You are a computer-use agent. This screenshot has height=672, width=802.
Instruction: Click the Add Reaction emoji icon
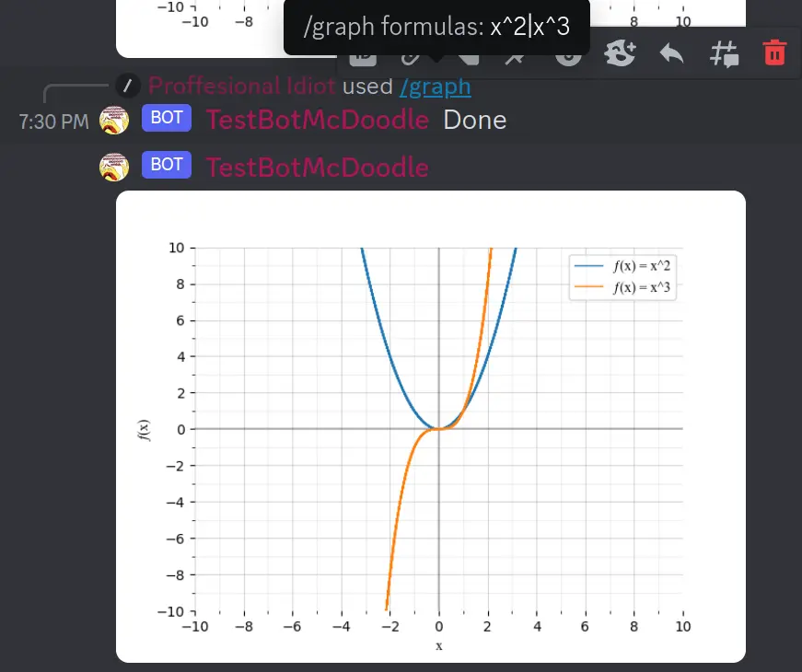coord(619,53)
